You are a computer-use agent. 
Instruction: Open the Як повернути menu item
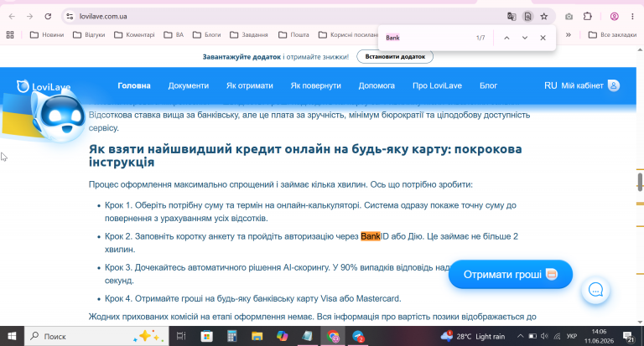[x=316, y=85]
